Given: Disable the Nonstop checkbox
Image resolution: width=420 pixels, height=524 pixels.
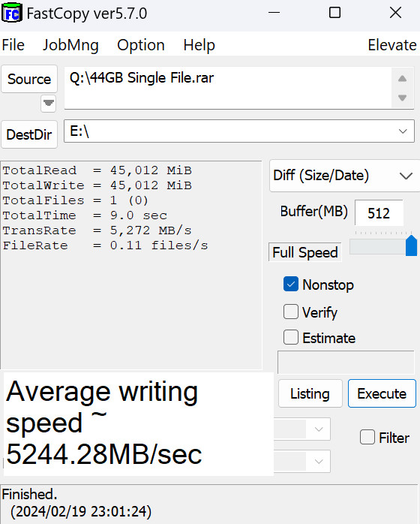Looking at the screenshot, I should point(291,285).
